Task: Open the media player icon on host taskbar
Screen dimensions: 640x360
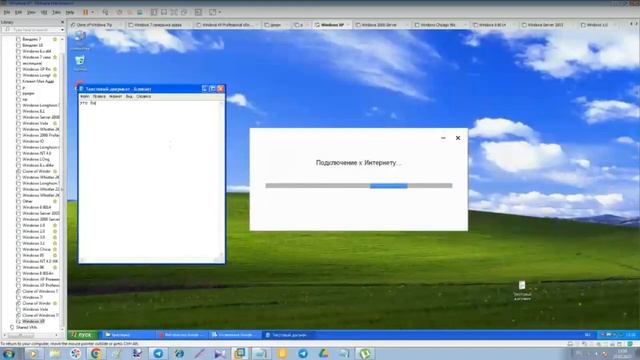Action: coord(33,353)
